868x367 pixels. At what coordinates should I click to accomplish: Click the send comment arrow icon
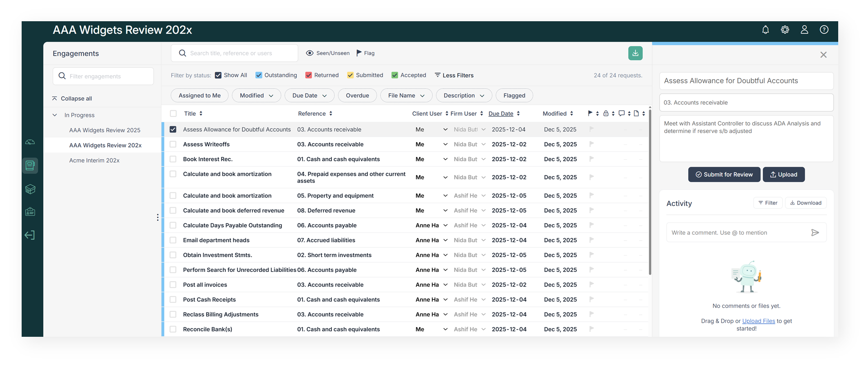pos(815,233)
